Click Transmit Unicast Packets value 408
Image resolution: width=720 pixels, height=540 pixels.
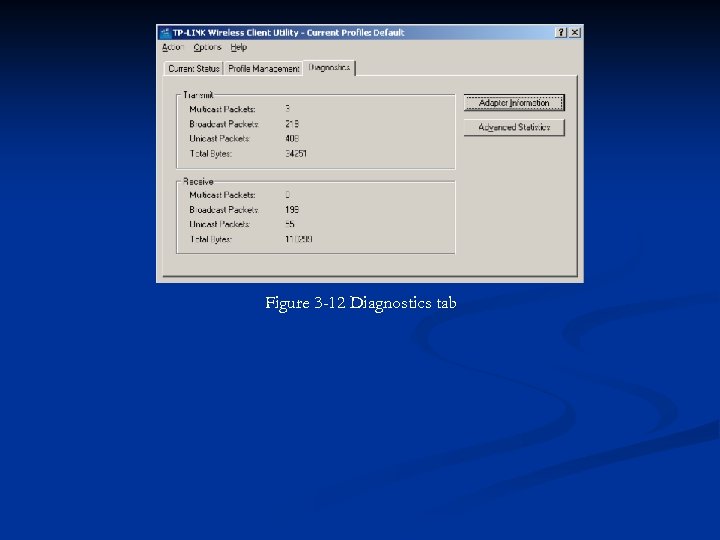point(292,139)
